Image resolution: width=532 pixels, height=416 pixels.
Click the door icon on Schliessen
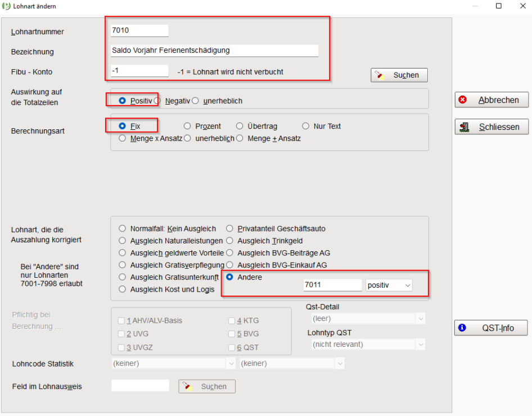click(464, 127)
